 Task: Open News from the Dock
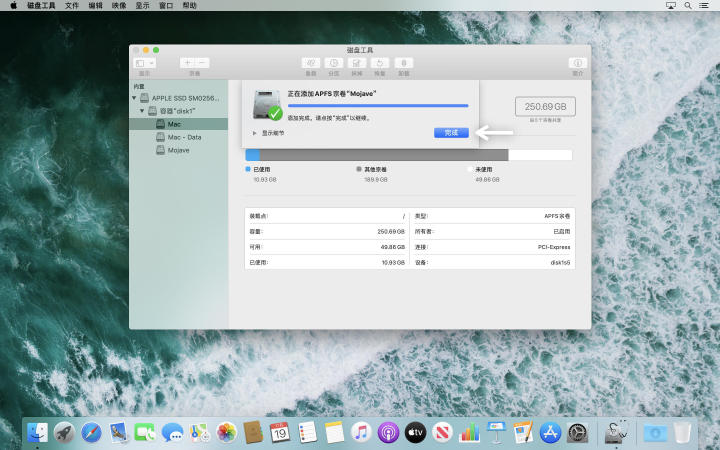[x=442, y=433]
